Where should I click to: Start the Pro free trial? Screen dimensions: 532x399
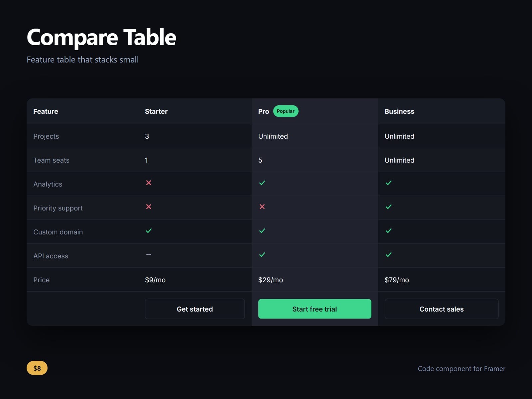[315, 309]
